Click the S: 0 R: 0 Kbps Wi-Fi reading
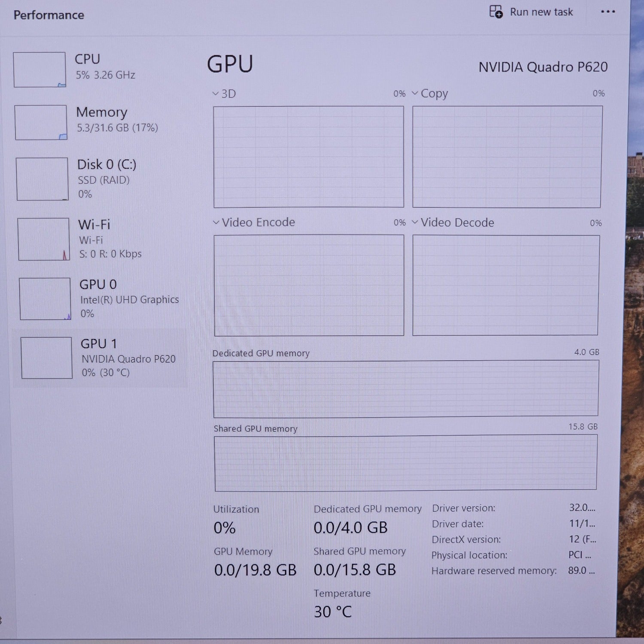The image size is (644, 644). (x=110, y=254)
